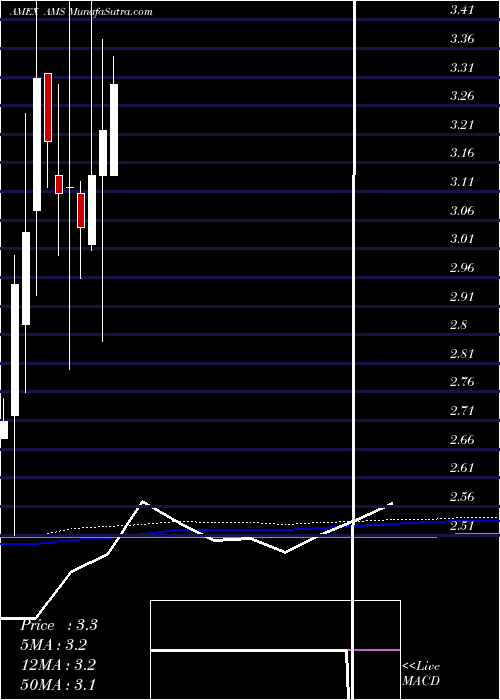Click the 3.26 price level label
This screenshot has height=700, width=500.
pos(462,96)
